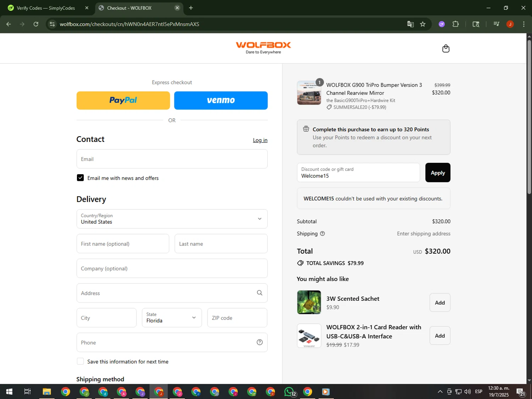Uncheck Email me with news and offers

point(81,178)
